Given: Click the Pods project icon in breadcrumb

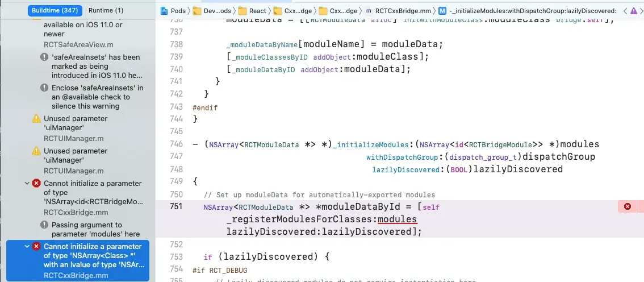Looking at the screenshot, I should pyautogui.click(x=164, y=11).
